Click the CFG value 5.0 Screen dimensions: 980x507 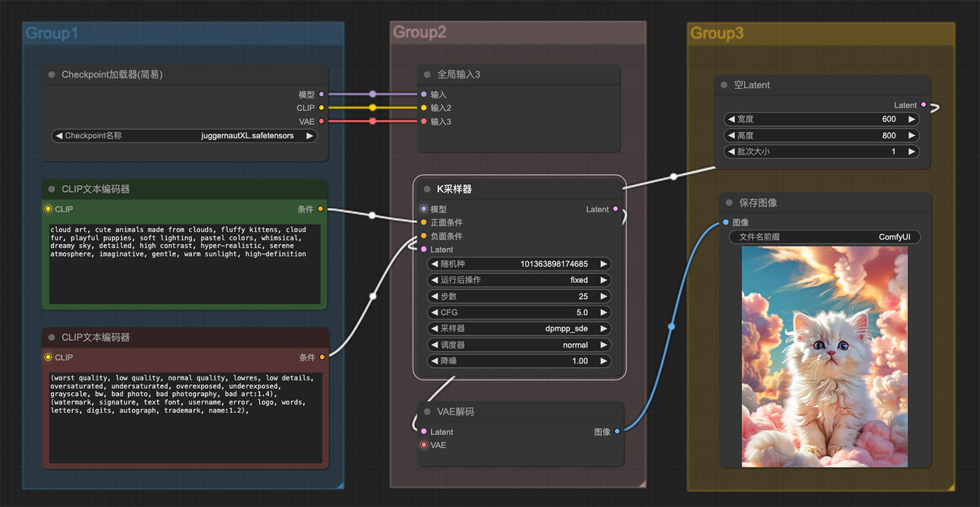tap(581, 312)
